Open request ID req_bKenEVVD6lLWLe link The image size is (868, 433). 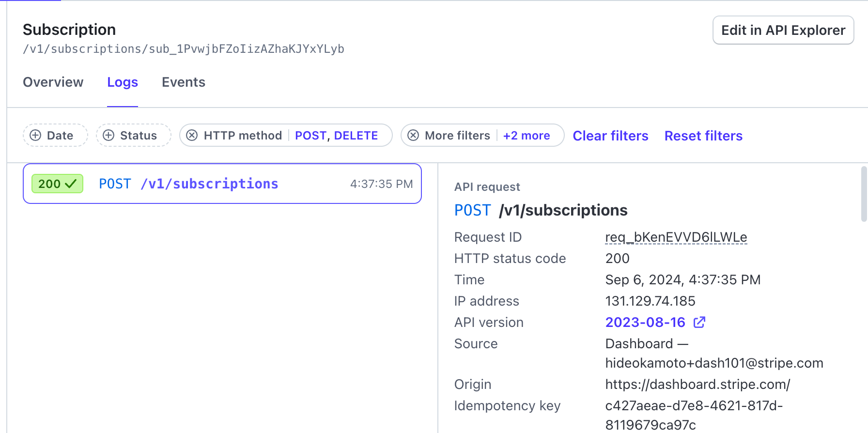click(x=676, y=237)
